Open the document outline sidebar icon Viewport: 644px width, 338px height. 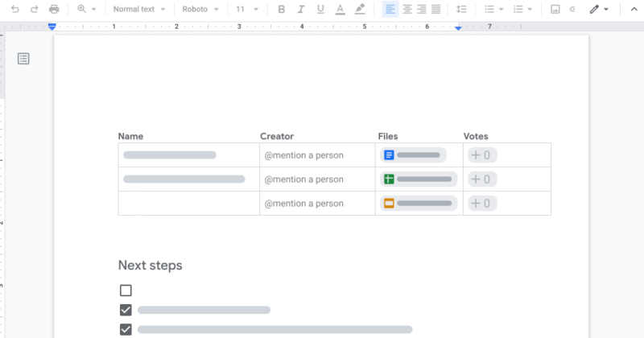[24, 59]
